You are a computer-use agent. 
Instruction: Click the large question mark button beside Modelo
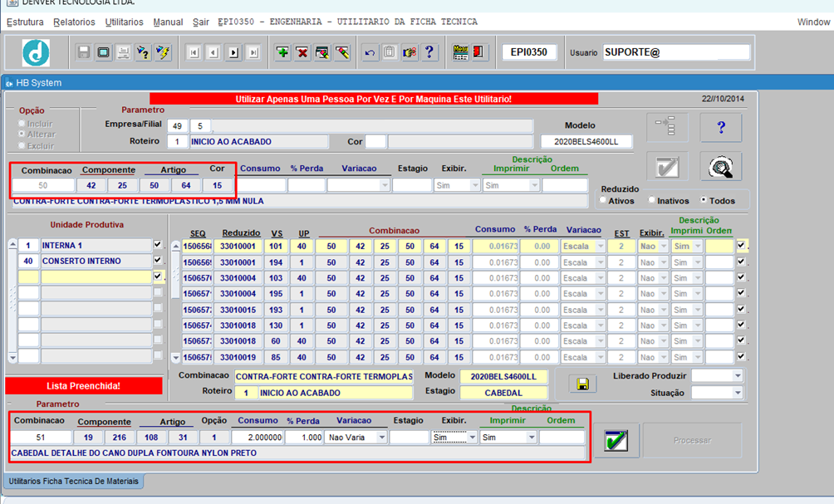[721, 127]
